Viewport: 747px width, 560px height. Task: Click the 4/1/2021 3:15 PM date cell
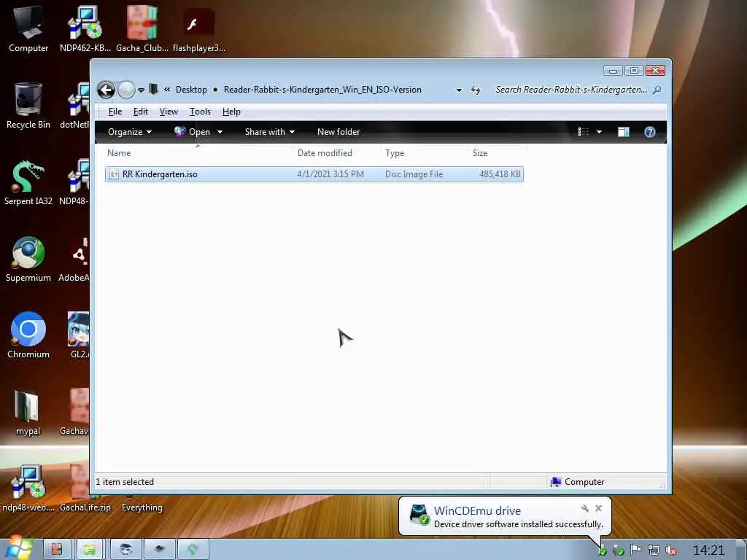click(x=330, y=174)
